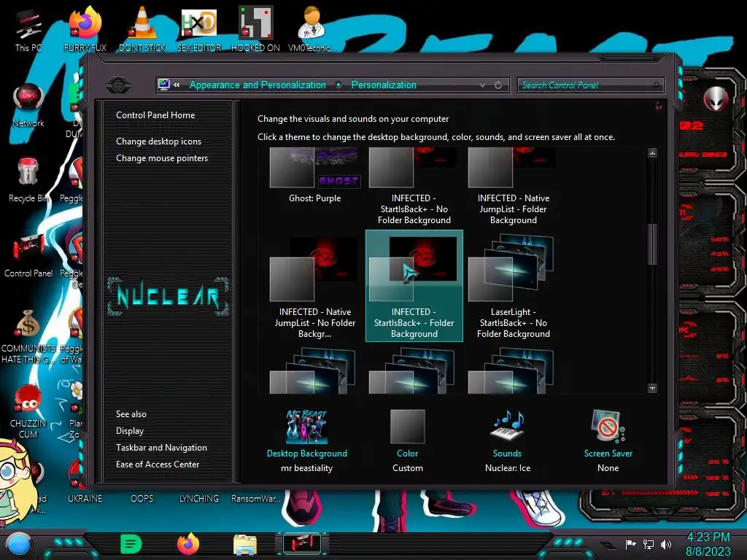Screen dimensions: 747x560
Task: Open Taskbar and Navigation link
Action: [x=161, y=448]
